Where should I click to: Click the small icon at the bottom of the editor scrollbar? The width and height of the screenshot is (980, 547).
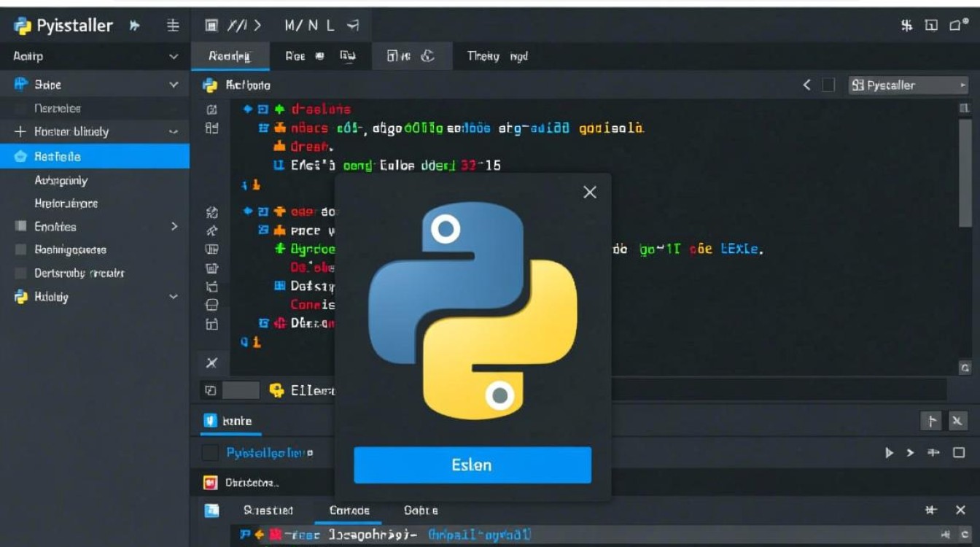(x=965, y=368)
